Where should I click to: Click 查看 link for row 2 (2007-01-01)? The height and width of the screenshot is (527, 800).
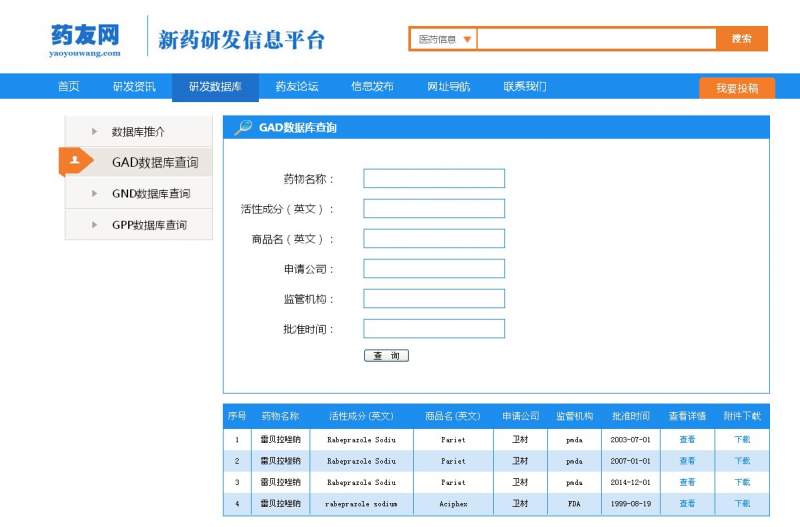point(687,461)
